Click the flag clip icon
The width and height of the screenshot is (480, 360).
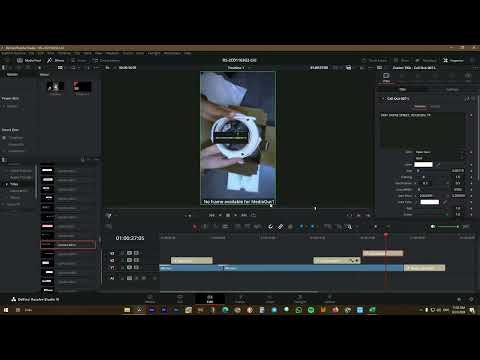(x=301, y=227)
